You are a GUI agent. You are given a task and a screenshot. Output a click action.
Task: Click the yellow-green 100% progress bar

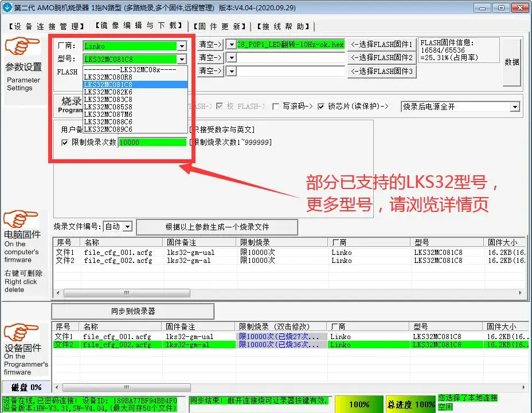point(359,404)
